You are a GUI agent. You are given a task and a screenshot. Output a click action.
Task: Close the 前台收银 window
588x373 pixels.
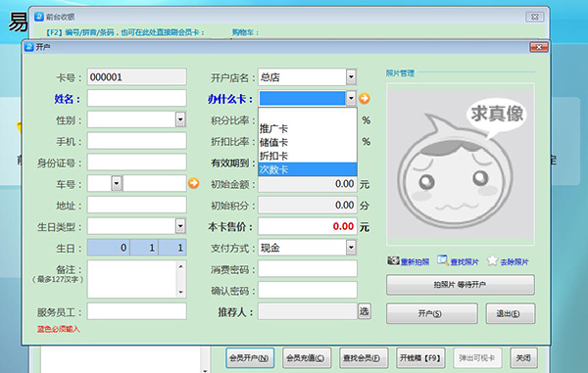pos(535,17)
